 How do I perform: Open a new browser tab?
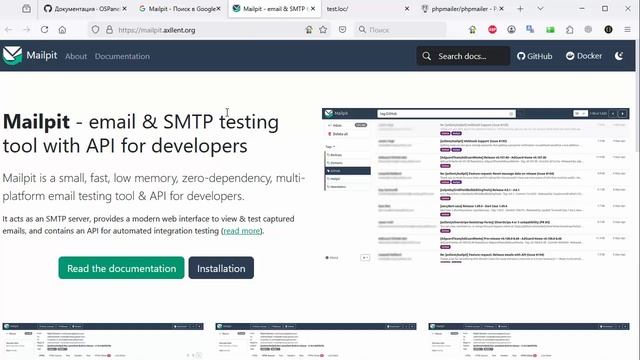tap(520, 9)
